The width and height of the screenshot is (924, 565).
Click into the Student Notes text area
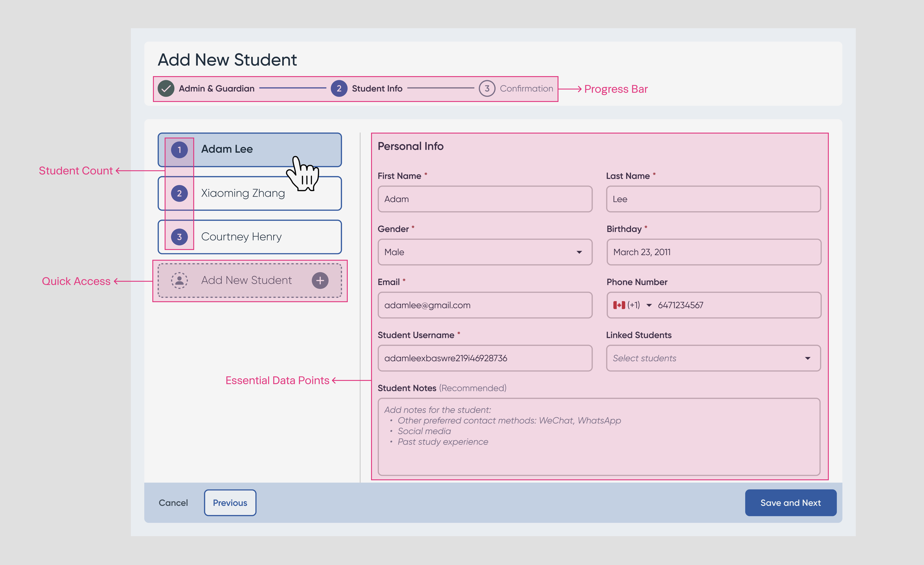coord(599,437)
